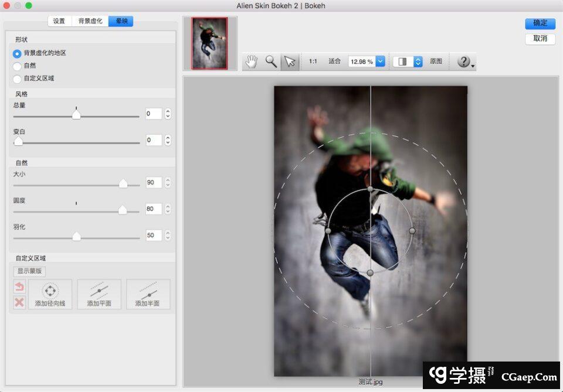
Task: Select the arrow pointer tool
Action: (x=290, y=62)
